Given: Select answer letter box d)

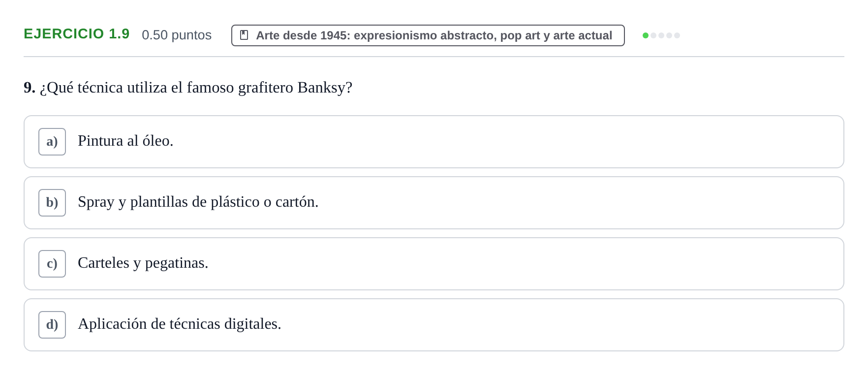Looking at the screenshot, I should 52,325.
